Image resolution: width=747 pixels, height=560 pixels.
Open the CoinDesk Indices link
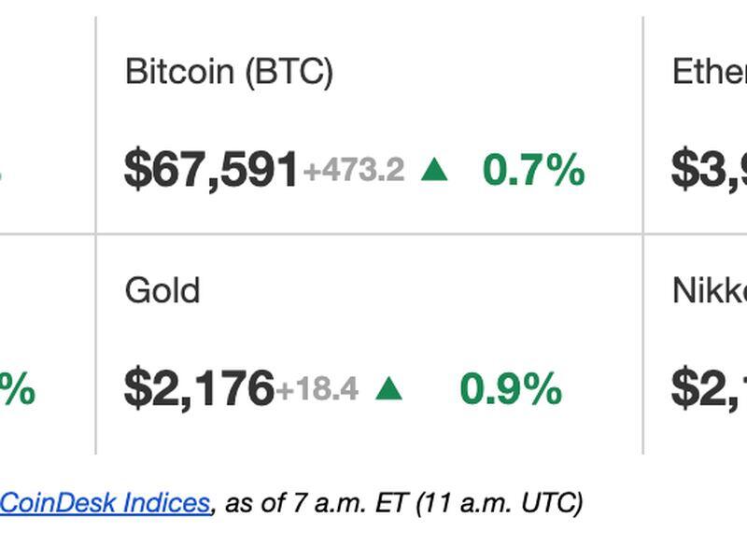coord(105,503)
